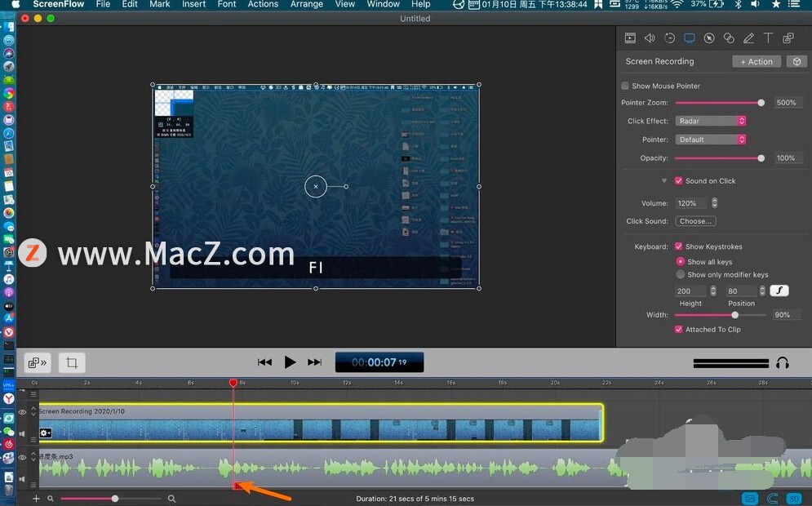Open the keystroke font style f button

(x=779, y=291)
